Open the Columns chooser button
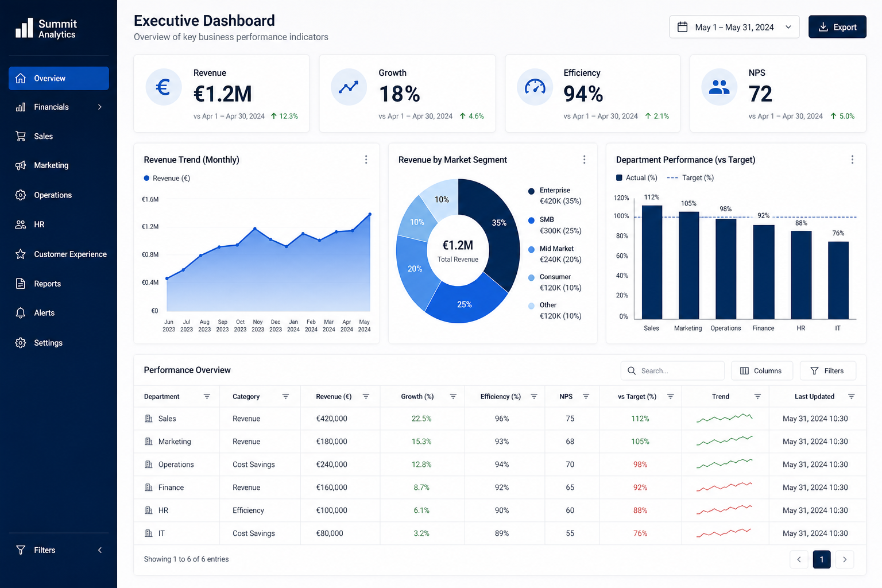882x588 pixels. [x=762, y=371]
